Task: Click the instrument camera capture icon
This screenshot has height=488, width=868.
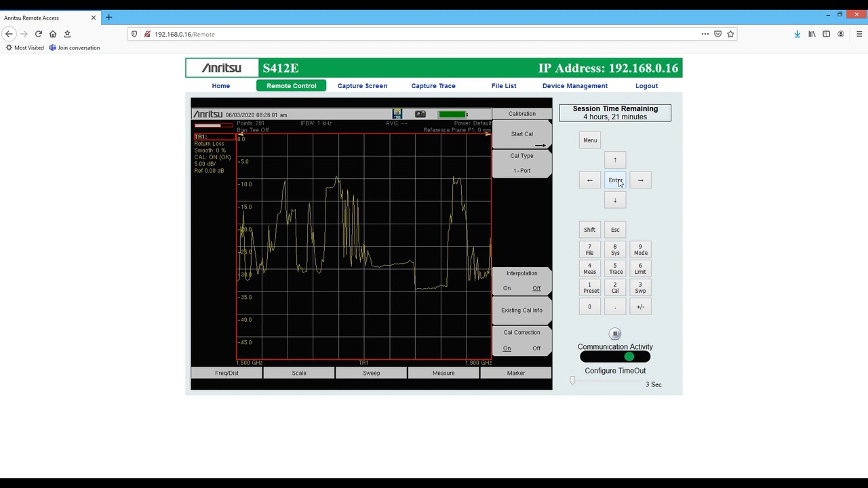Action: (420, 114)
